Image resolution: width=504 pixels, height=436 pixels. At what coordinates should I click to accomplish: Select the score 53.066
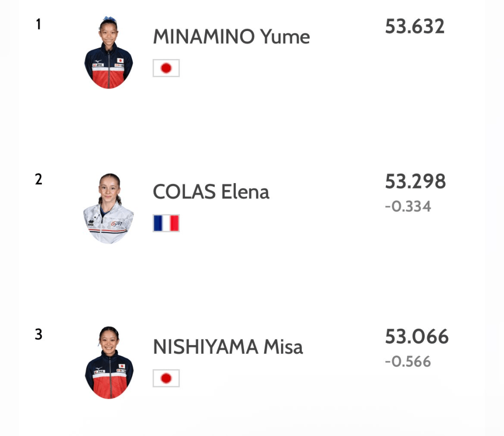point(416,337)
